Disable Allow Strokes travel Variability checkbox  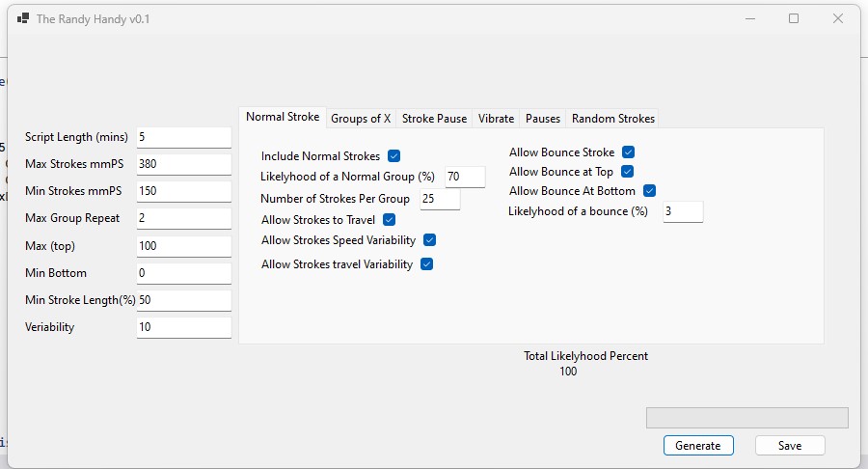pos(427,264)
